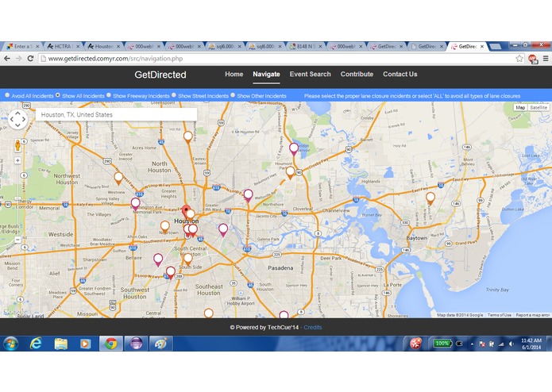Open the red pin on S Loop W Fwy

click(171, 272)
